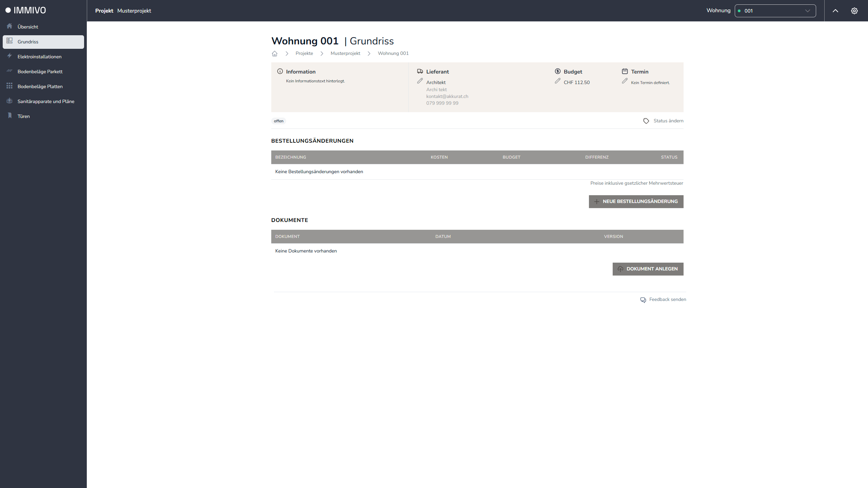Viewport: 868px width, 488px height.
Task: Click the info icon next to Information
Action: (280, 72)
